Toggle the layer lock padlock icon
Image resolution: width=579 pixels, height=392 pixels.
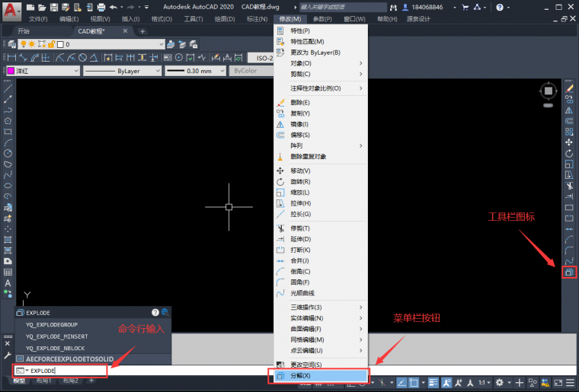tap(51, 44)
